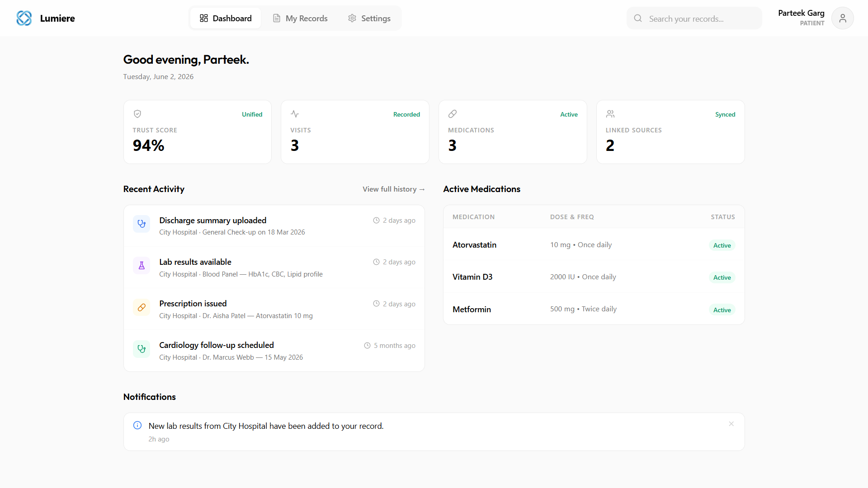Click clock icon beside 5 months ago
Viewport: 868px width, 488px height.
coord(367,345)
